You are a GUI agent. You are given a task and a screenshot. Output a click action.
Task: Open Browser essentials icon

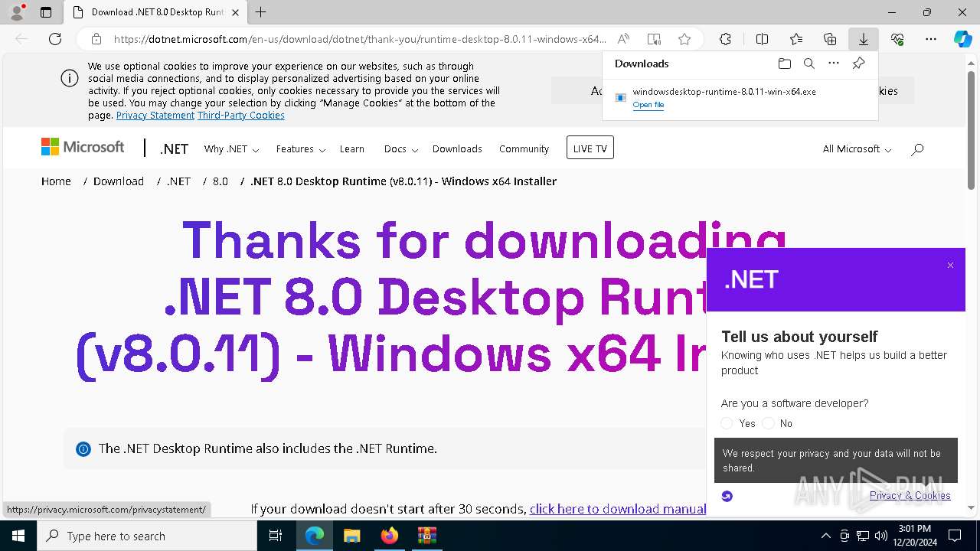[x=897, y=39]
